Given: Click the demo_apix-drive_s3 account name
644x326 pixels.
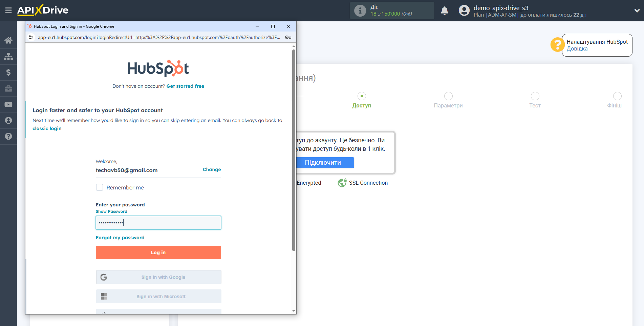Looking at the screenshot, I should click(x=501, y=8).
